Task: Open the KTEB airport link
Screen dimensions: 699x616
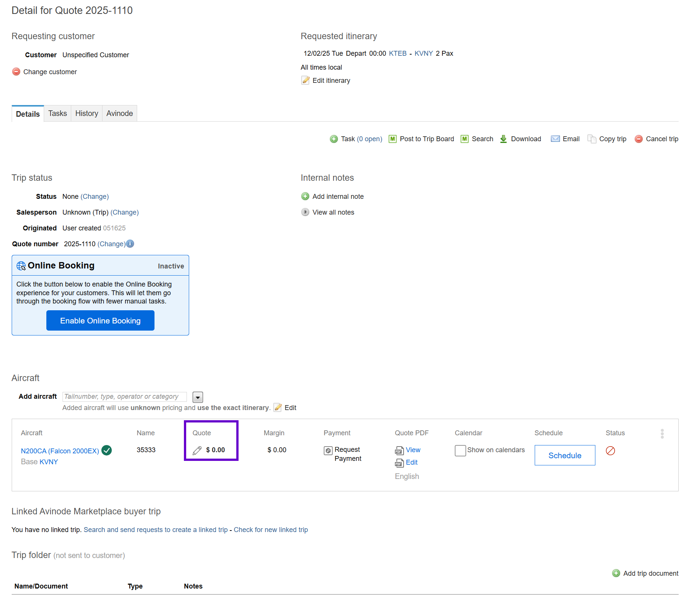Action: pyautogui.click(x=398, y=53)
